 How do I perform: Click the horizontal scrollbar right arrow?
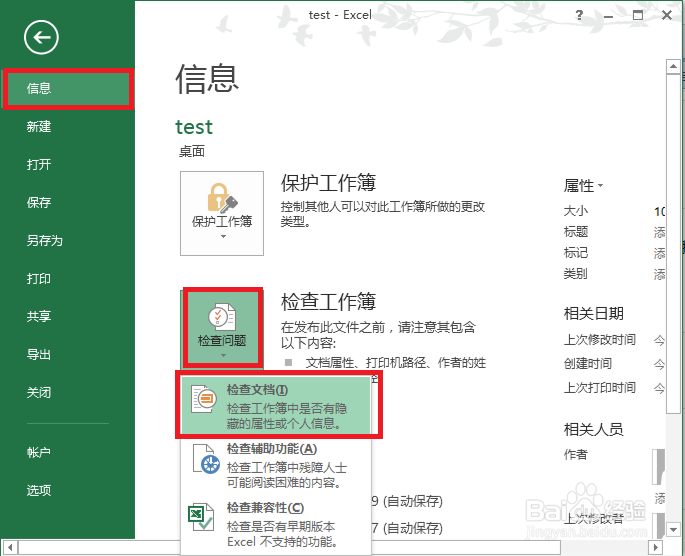pyautogui.click(x=655, y=548)
